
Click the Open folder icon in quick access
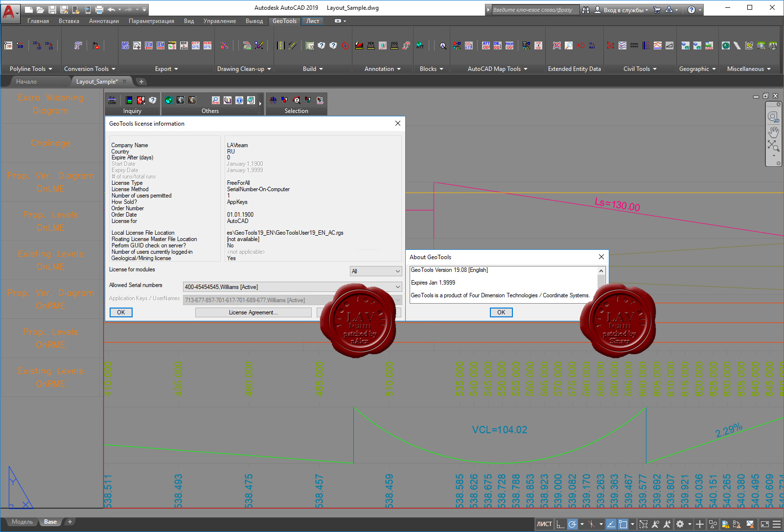[40, 9]
